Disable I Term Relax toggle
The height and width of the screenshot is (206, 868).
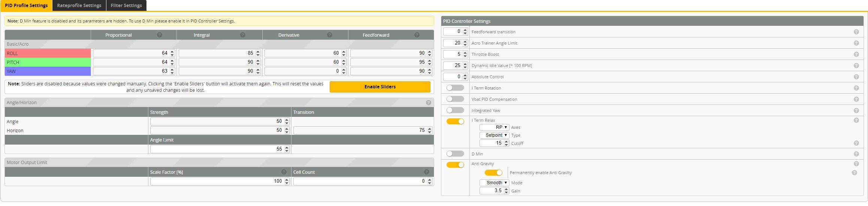[455, 121]
